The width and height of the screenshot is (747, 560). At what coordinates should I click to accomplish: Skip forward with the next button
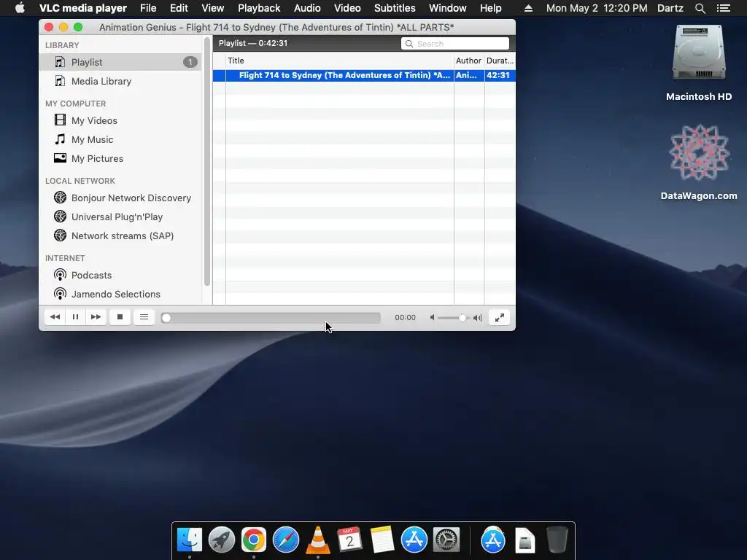pos(96,317)
